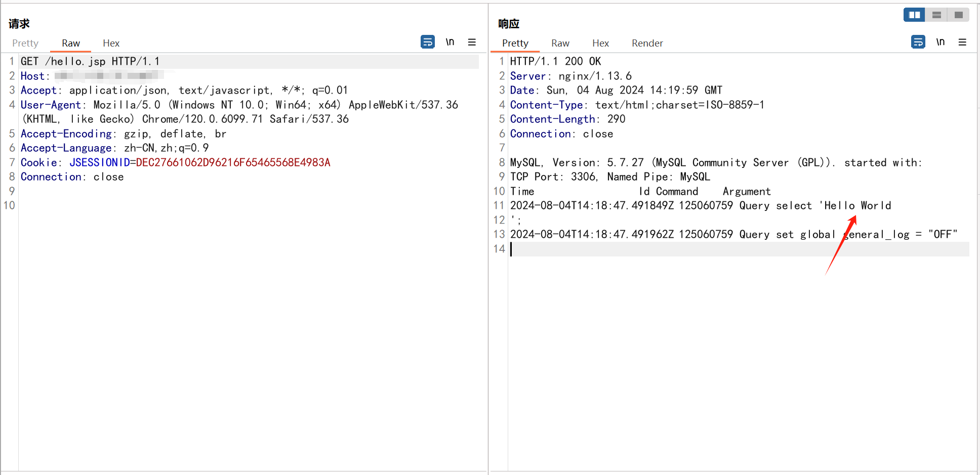
Task: Toggle show newline characters in response panel
Action: coord(940,42)
